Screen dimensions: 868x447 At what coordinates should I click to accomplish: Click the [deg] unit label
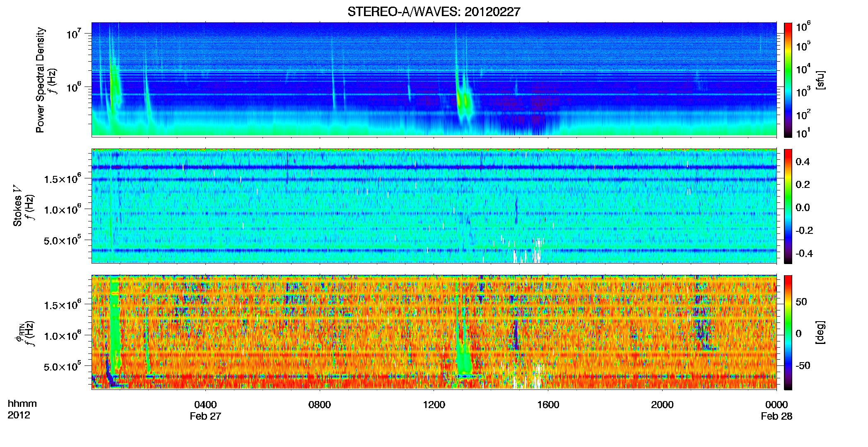point(820,332)
